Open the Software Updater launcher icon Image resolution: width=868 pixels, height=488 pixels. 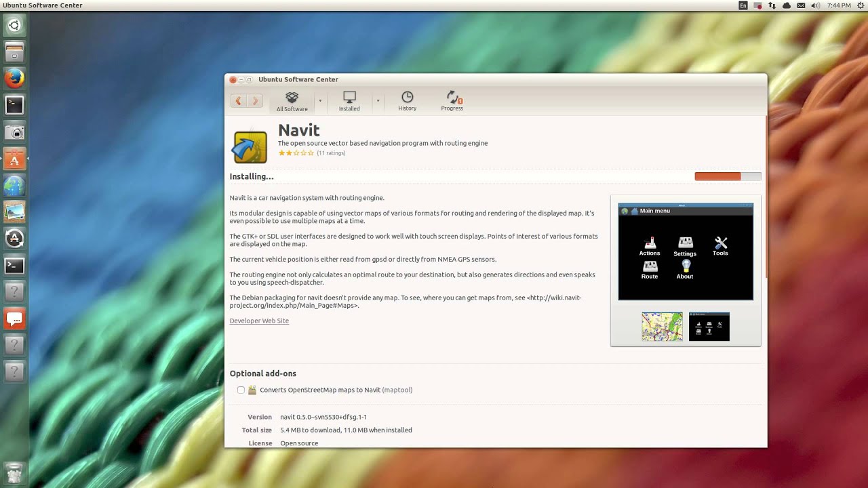pos(14,239)
